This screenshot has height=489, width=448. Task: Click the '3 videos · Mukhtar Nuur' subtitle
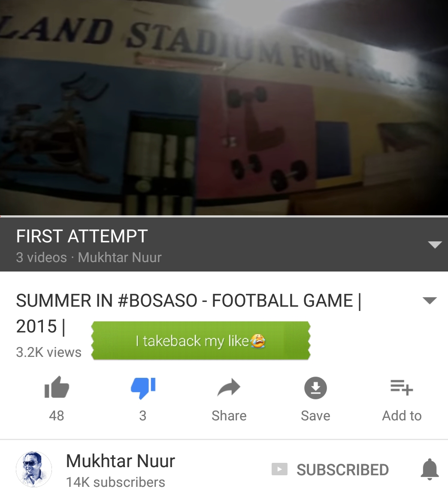88,258
